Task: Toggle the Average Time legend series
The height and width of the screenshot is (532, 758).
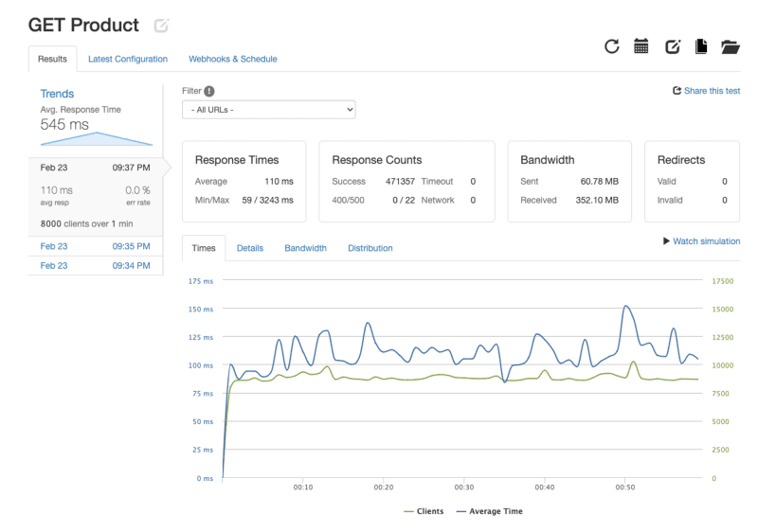Action: click(489, 511)
